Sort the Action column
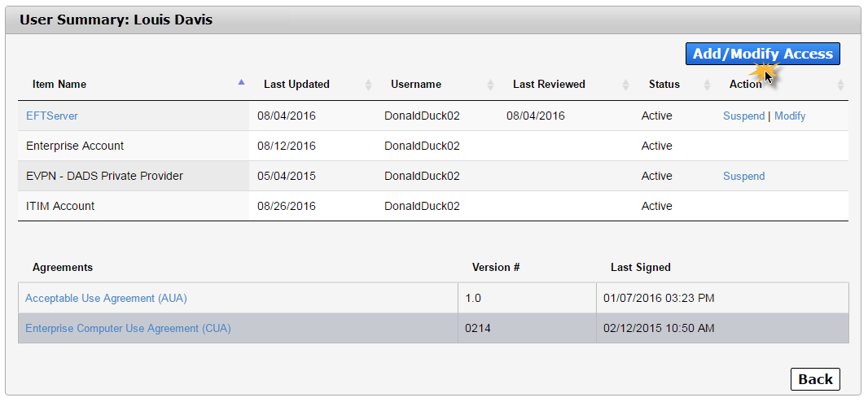This screenshot has height=402, width=868. coord(841,85)
